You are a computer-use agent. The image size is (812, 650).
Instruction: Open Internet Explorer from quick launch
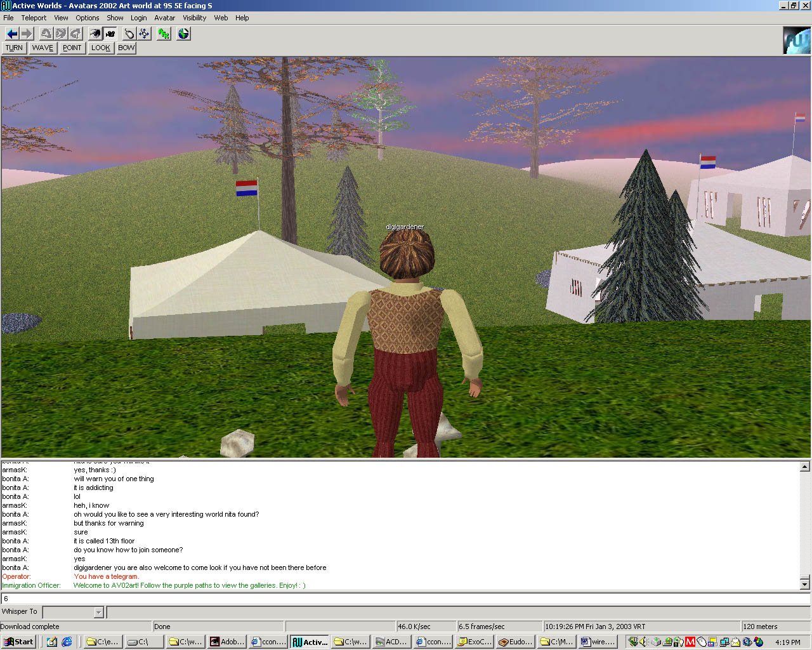[x=67, y=642]
